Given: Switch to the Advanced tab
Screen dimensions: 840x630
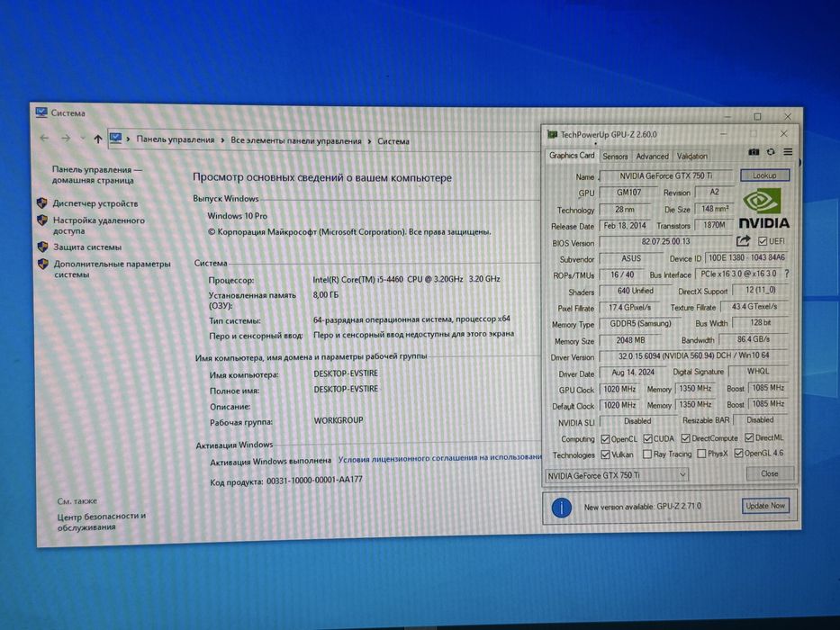Looking at the screenshot, I should [x=652, y=157].
